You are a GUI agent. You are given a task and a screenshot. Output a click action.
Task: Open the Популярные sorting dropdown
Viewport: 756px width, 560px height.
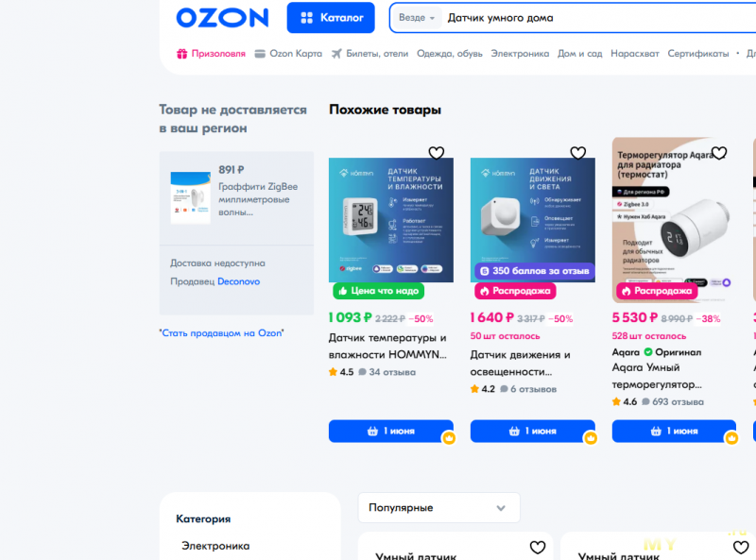438,507
